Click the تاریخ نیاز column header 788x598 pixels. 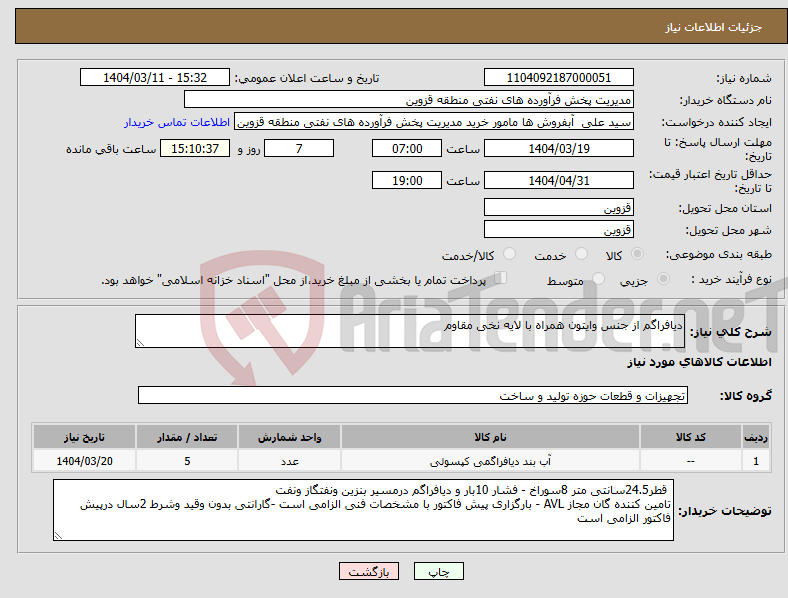[84, 437]
